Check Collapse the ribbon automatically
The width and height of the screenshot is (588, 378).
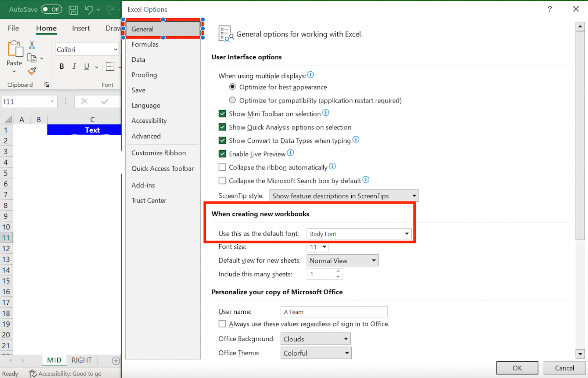click(x=222, y=167)
